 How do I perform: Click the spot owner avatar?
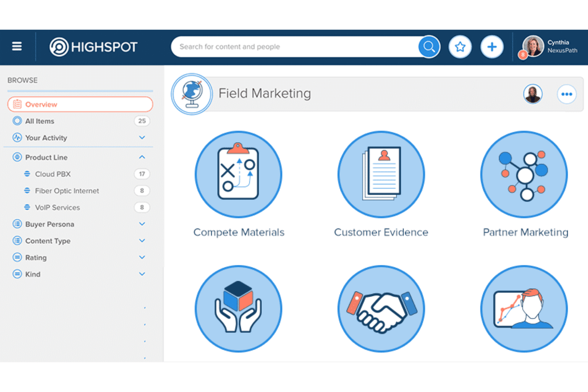pyautogui.click(x=533, y=94)
